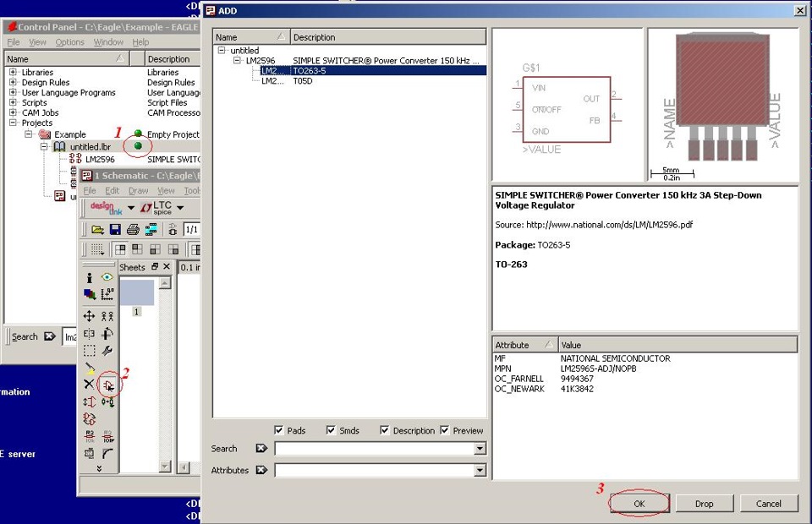Select the Group selection tool
The height and width of the screenshot is (524, 812).
89,351
